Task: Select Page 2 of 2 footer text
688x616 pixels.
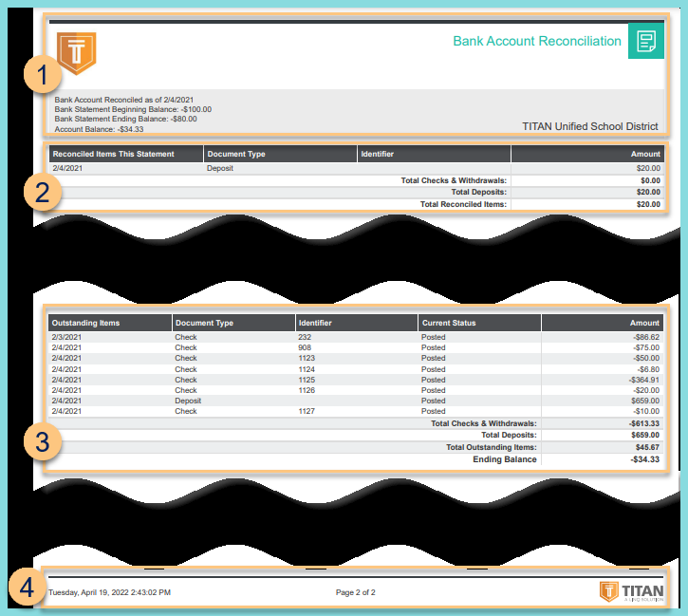Action: [x=356, y=592]
